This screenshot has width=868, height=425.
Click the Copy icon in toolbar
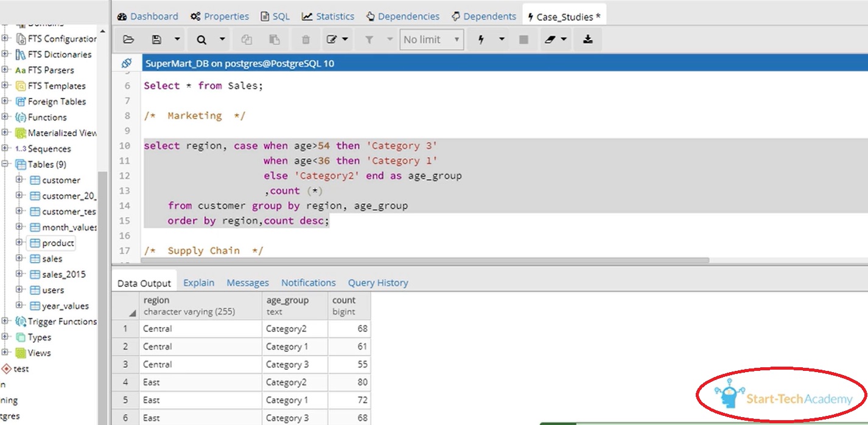pyautogui.click(x=247, y=40)
